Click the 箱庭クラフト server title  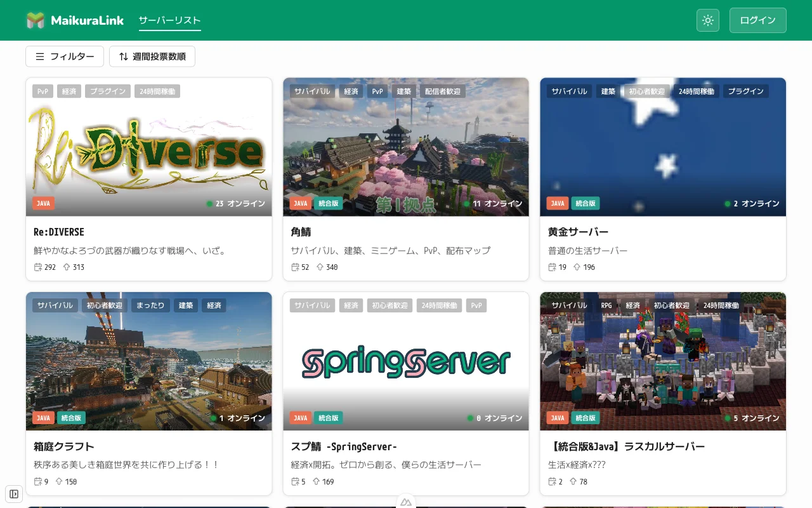pyautogui.click(x=64, y=446)
